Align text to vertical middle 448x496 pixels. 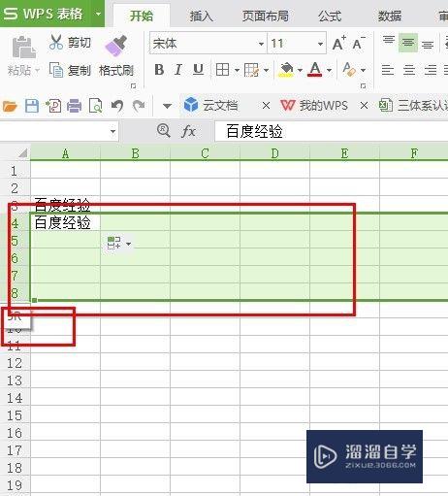coord(408,43)
